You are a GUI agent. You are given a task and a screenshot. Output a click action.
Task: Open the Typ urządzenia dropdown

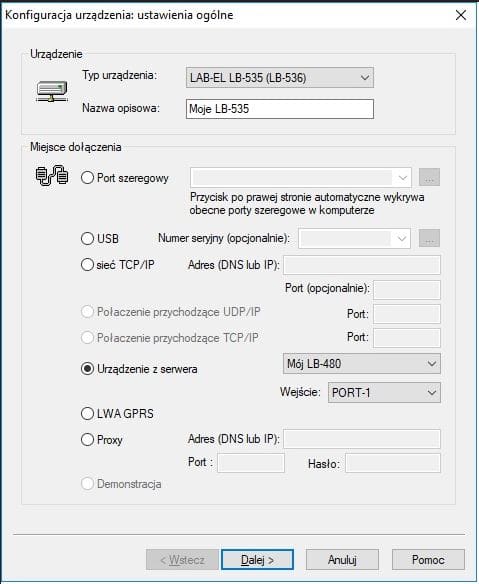[280, 77]
